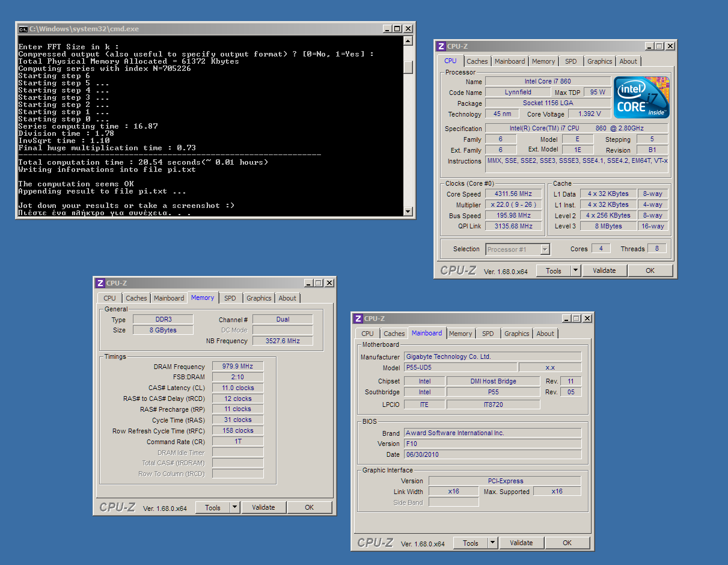This screenshot has width=728, height=565.
Task: Click OK button in Mainboard window
Action: coord(567,543)
